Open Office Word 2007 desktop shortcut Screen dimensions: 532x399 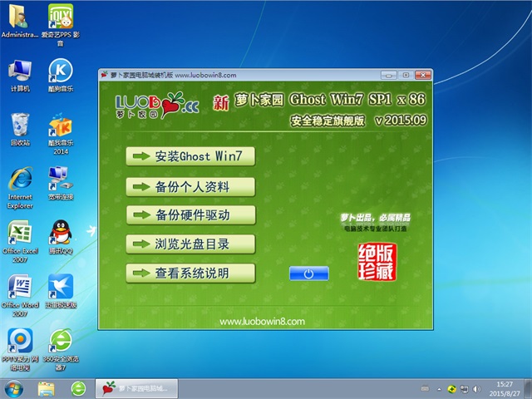[20, 288]
